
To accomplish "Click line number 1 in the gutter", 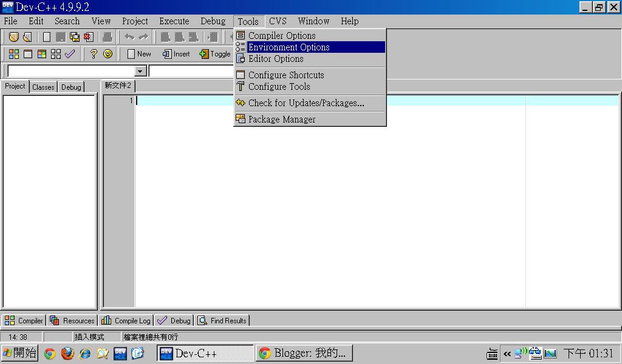I will pyautogui.click(x=131, y=101).
